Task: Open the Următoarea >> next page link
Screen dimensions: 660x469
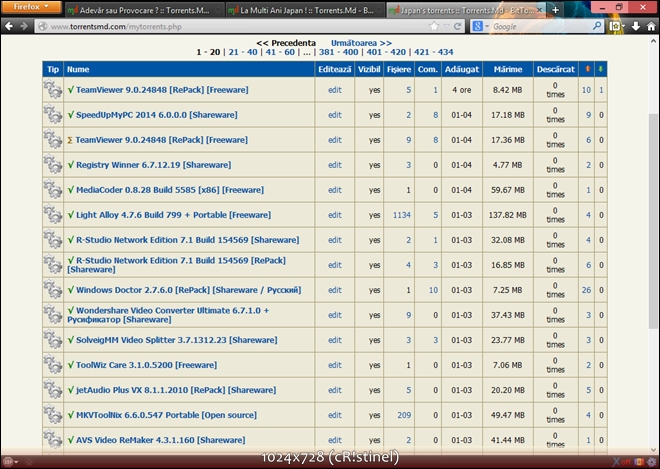Action: click(361, 43)
